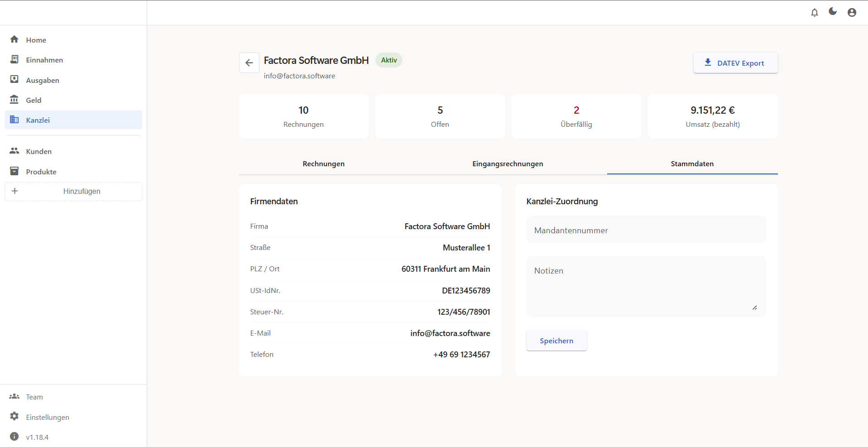
Task: Click the header email info@factora.software
Action: pyautogui.click(x=300, y=76)
